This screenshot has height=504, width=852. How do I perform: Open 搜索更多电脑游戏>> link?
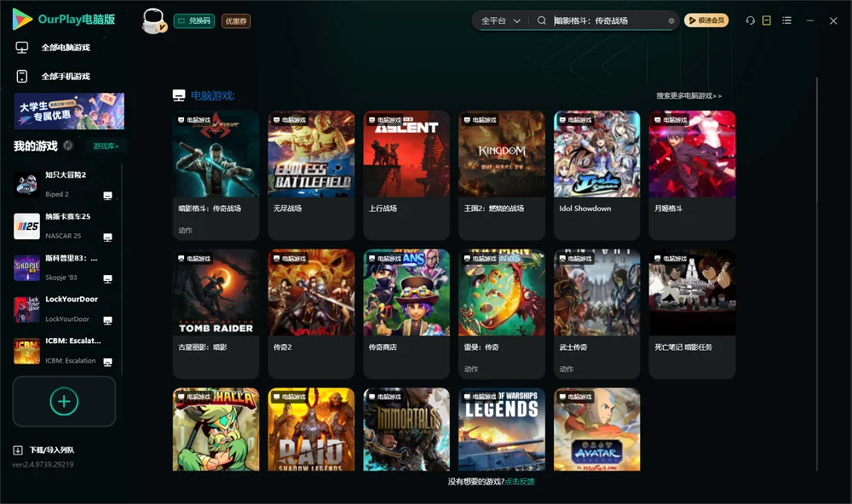[688, 95]
